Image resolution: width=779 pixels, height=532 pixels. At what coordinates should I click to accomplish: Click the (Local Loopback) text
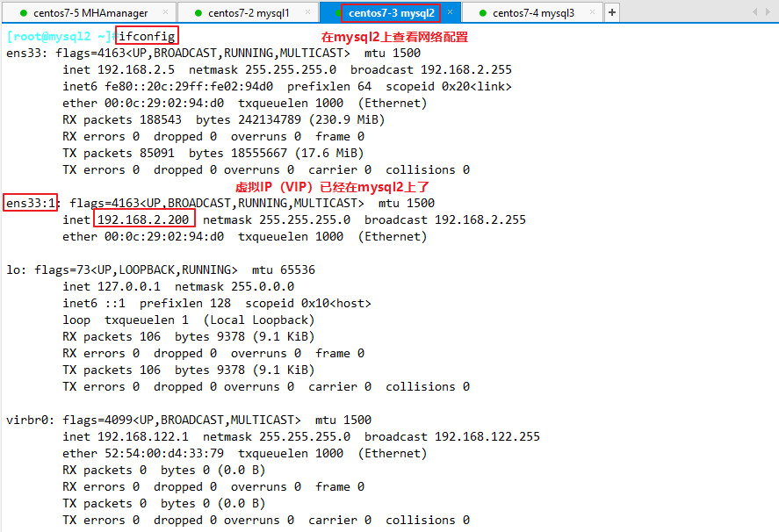pyautogui.click(x=259, y=320)
